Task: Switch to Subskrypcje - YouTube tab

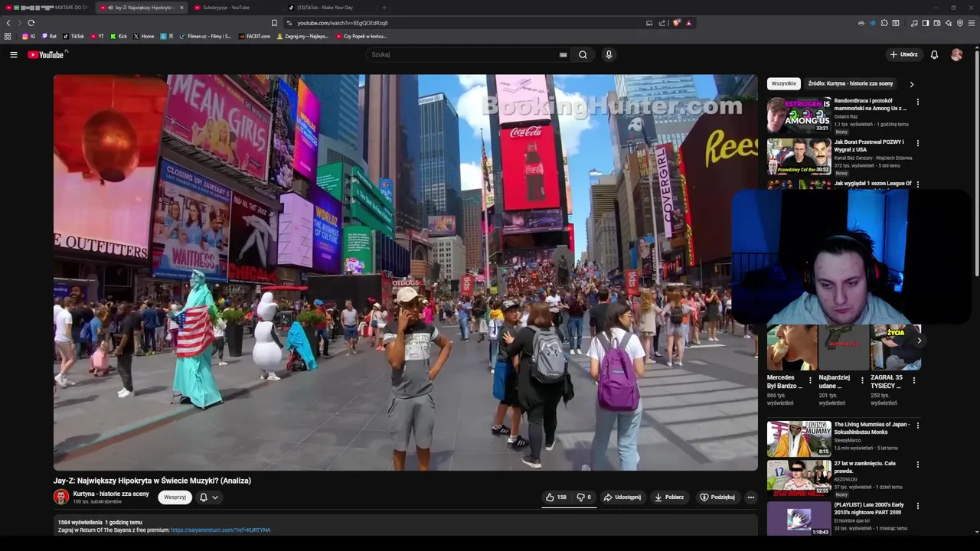Action: 226,8
